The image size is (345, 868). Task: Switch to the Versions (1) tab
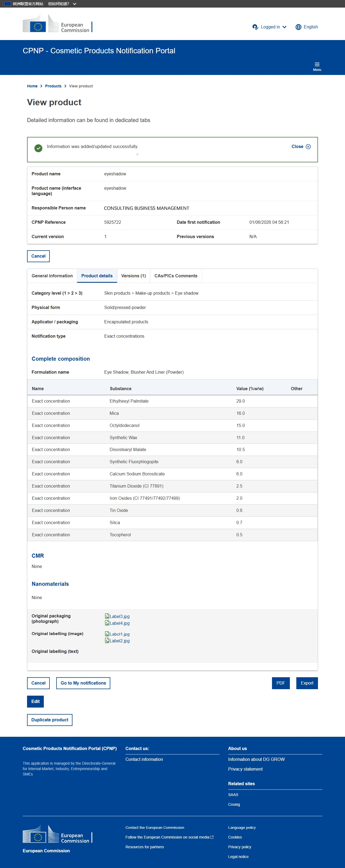(x=133, y=276)
